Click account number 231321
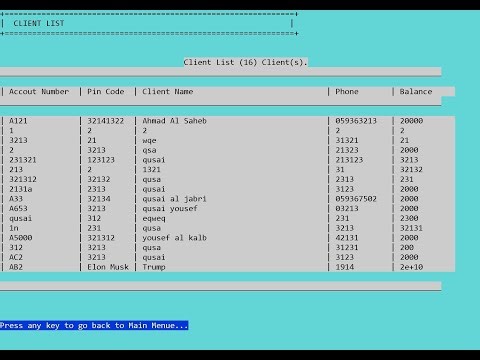Screen dimensions: 480x360 pyautogui.click(x=23, y=160)
